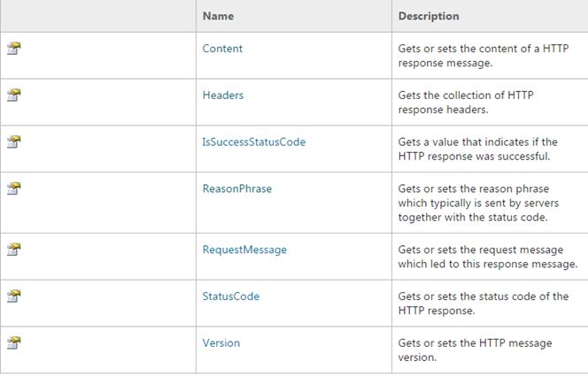Click the property icon beside RequestMessage

tap(13, 249)
